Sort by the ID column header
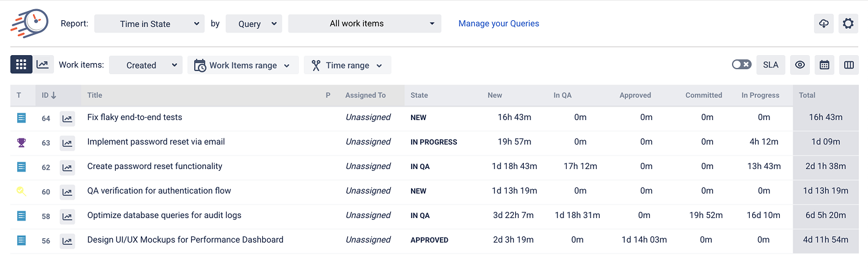This screenshot has height=275, width=868. (x=49, y=96)
